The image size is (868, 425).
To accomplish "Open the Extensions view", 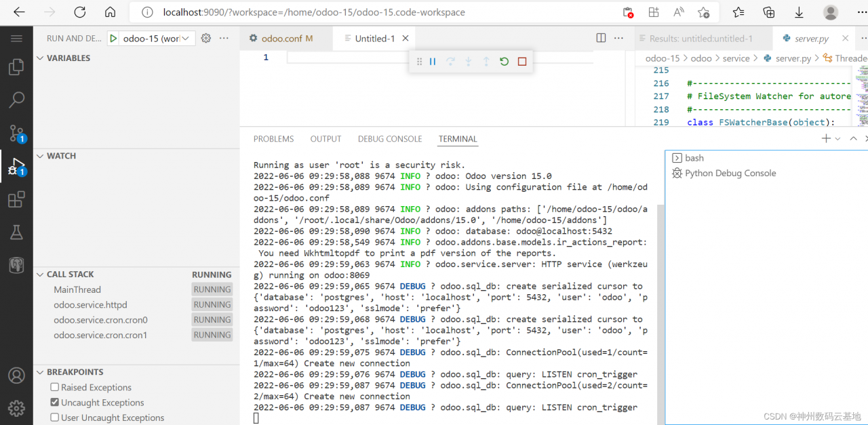I will pos(16,199).
